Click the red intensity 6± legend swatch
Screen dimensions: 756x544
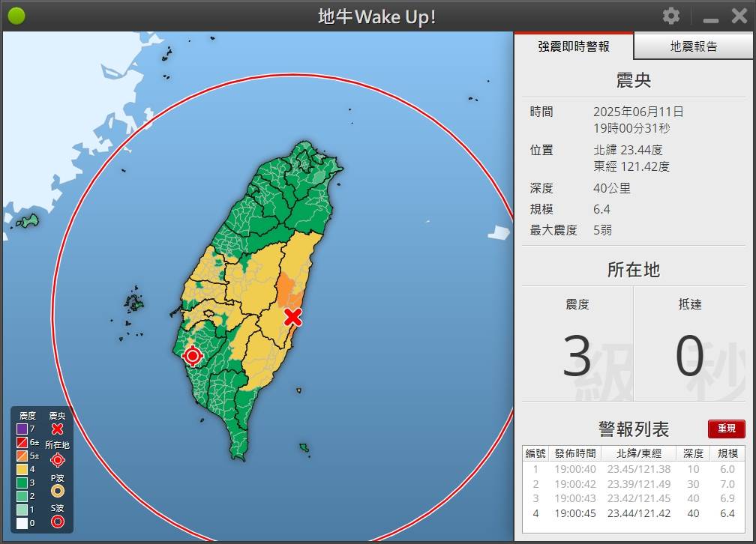(x=22, y=442)
